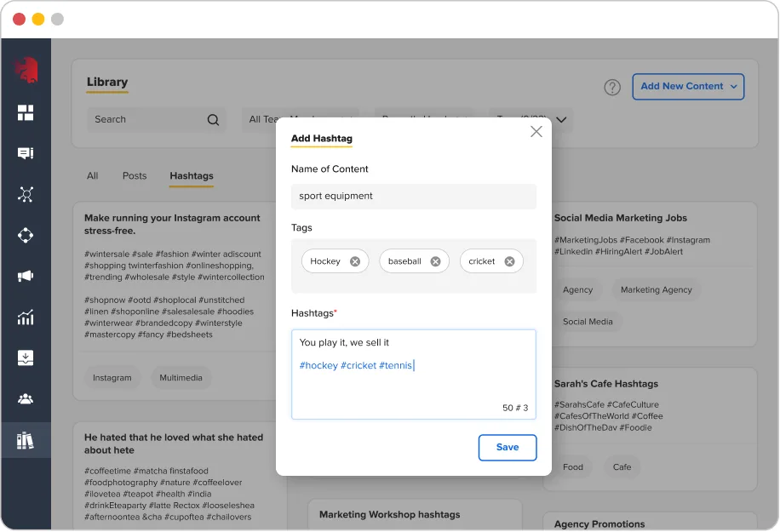
Task: Expand the tags filter chevron dropdown
Action: (561, 120)
